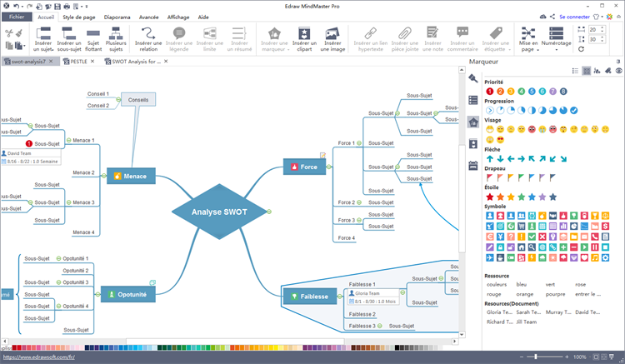Open the quick access toolbar customize arrow
Screen dimensions: 625x364
[x=87, y=7]
